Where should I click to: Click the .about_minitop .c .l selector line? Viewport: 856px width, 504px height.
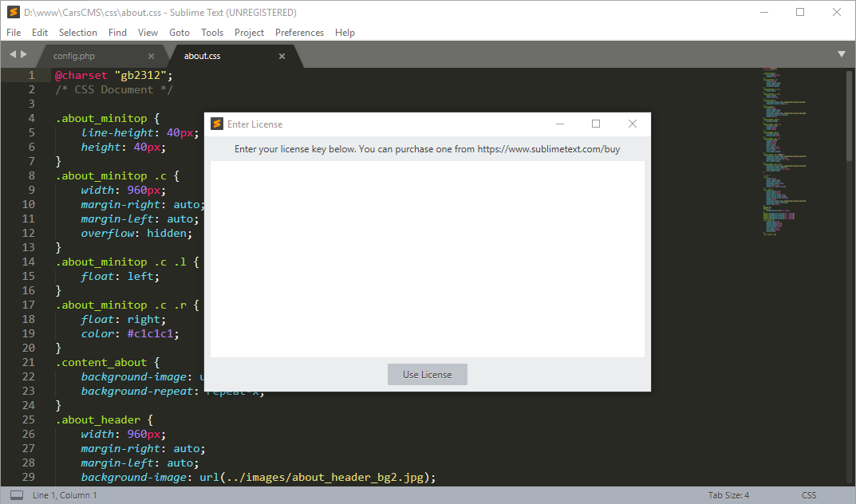click(127, 262)
